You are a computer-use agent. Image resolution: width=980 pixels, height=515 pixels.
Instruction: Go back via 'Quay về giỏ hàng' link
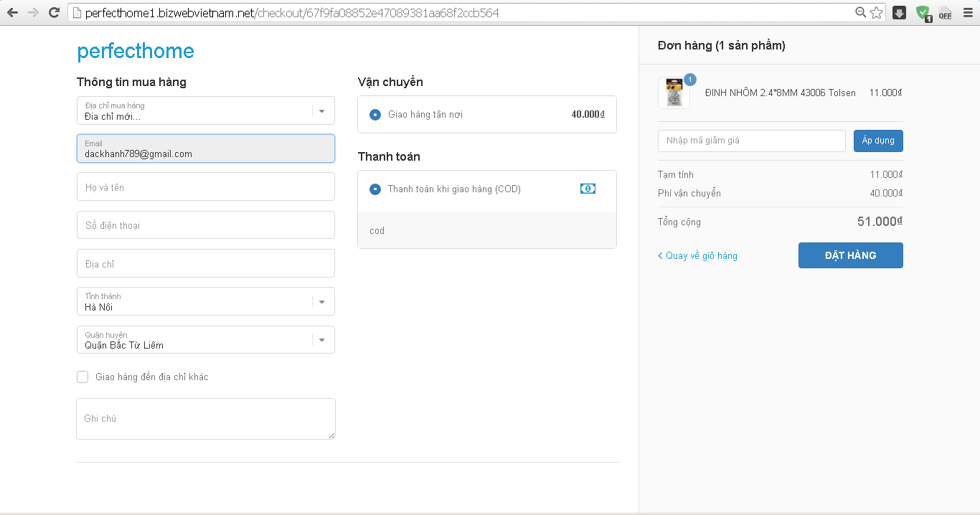pyautogui.click(x=698, y=256)
